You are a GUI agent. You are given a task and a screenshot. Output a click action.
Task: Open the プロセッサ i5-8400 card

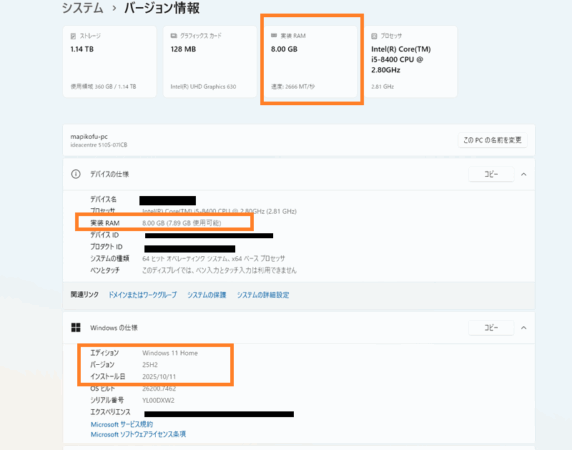(410, 61)
